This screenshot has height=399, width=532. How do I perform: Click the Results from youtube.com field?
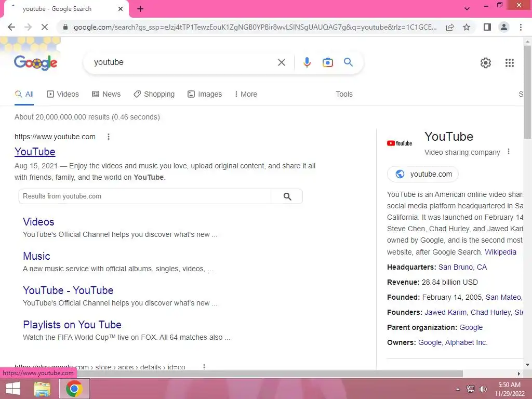[145, 196]
